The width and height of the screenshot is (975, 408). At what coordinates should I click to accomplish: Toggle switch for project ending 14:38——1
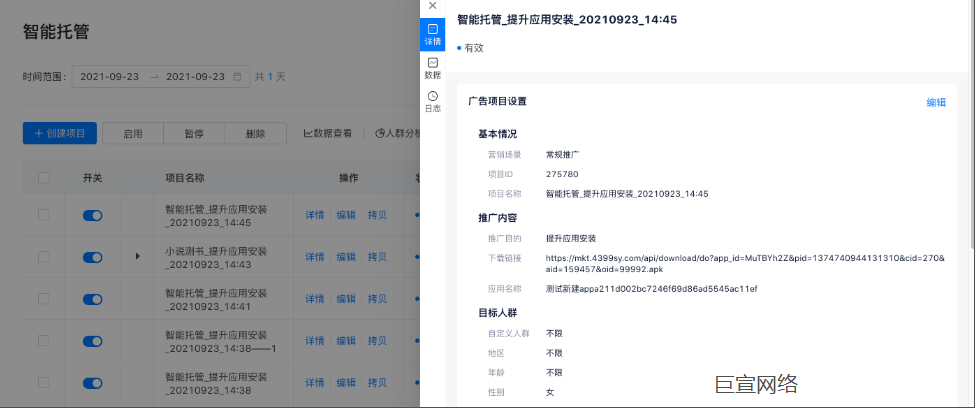coord(93,341)
